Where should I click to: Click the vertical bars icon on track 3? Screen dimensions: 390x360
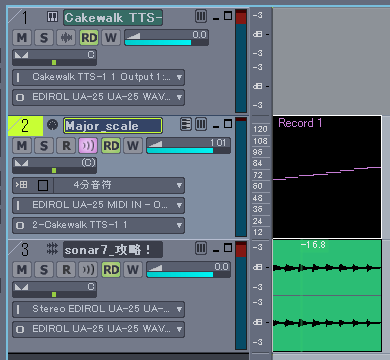[201, 248]
